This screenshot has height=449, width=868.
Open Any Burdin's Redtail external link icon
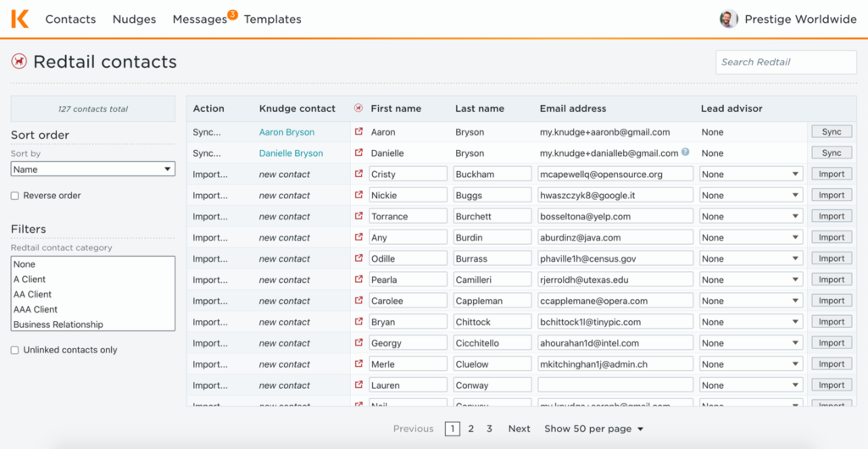pos(359,237)
